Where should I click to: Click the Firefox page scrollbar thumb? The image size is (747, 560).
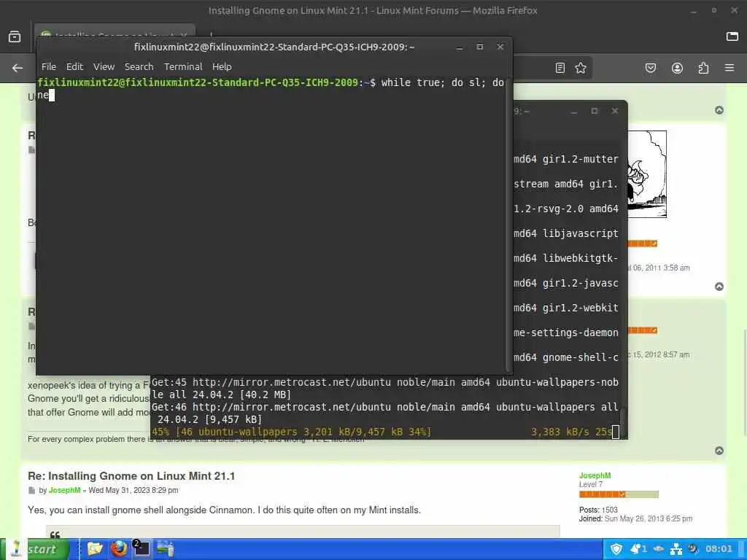click(743, 384)
